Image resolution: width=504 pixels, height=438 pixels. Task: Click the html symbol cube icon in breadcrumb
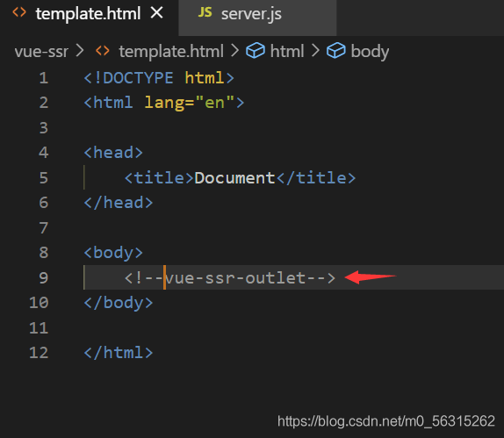coord(256,51)
